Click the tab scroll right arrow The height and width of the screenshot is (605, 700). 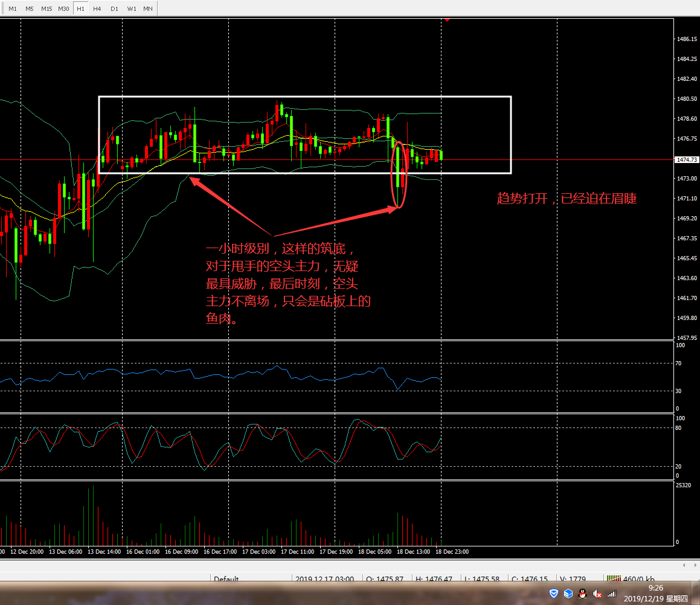click(x=693, y=565)
